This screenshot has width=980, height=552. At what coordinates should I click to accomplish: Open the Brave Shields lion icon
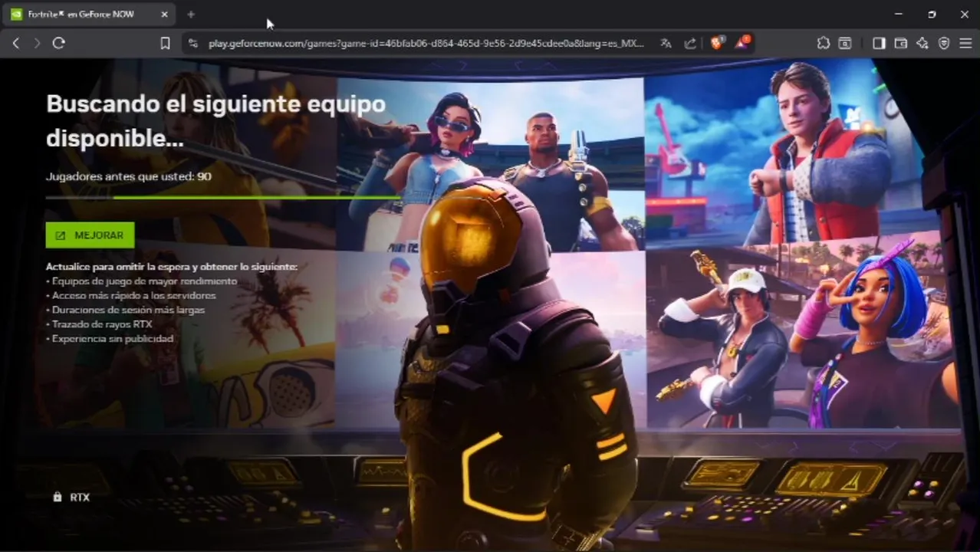coord(716,43)
